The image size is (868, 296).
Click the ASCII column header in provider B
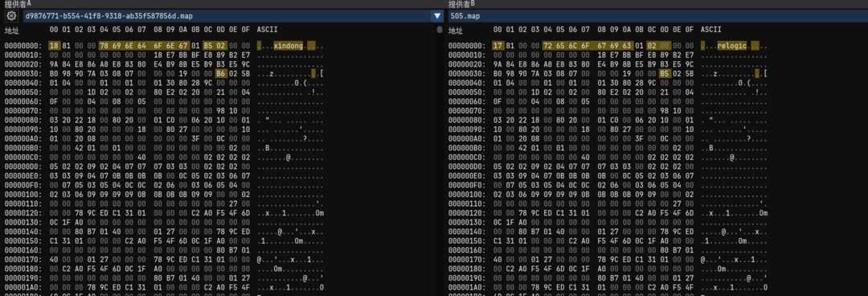(710, 30)
